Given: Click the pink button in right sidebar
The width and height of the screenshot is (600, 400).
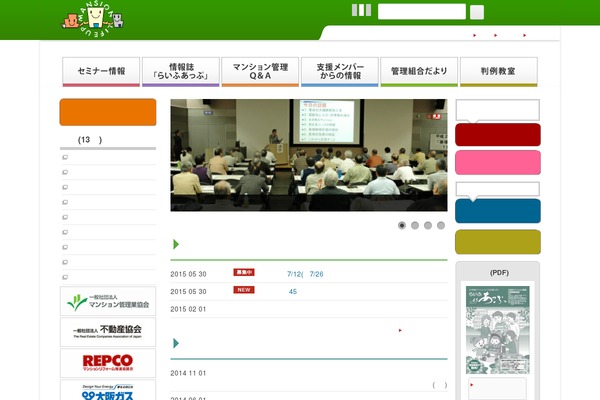Looking at the screenshot, I should click(x=498, y=162).
